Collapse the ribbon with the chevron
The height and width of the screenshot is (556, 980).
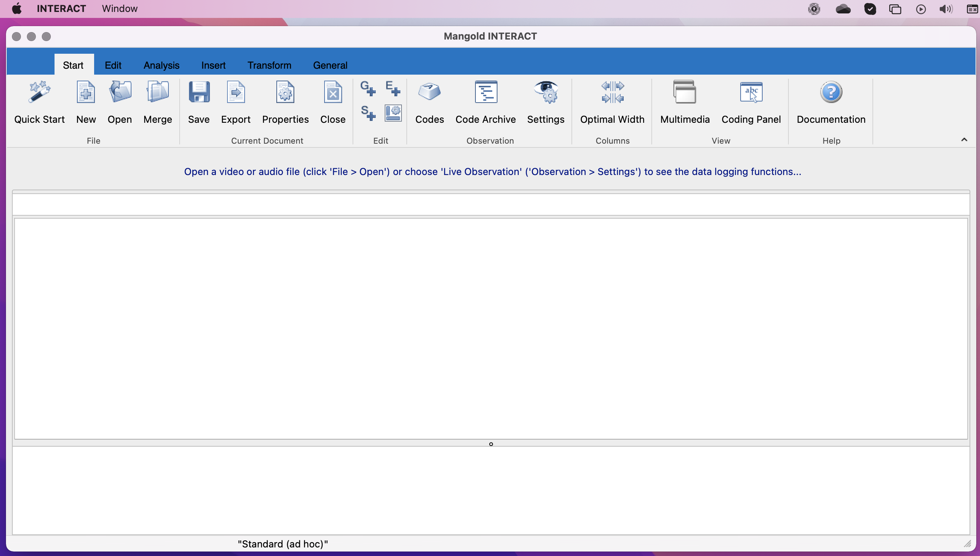964,140
